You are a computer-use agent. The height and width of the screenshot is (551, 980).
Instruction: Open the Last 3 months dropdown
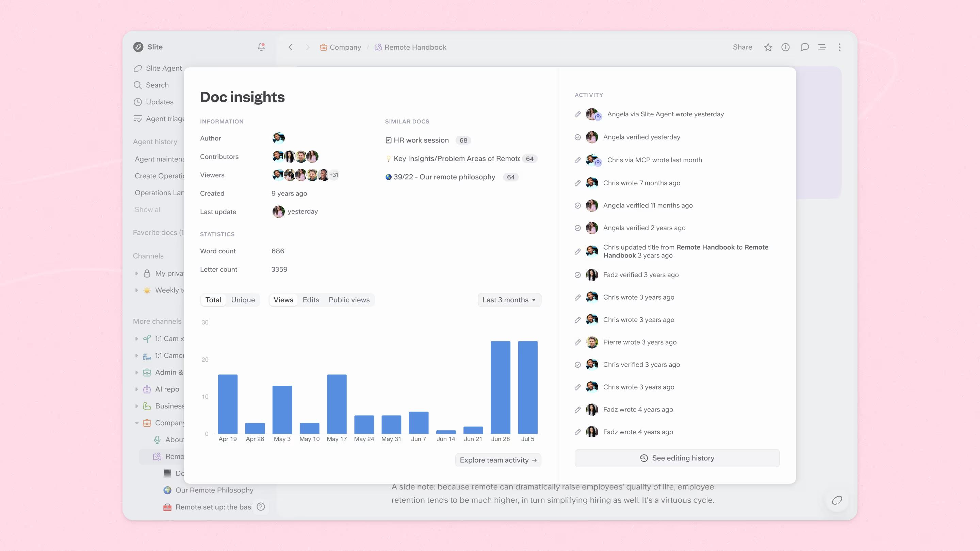pos(509,300)
